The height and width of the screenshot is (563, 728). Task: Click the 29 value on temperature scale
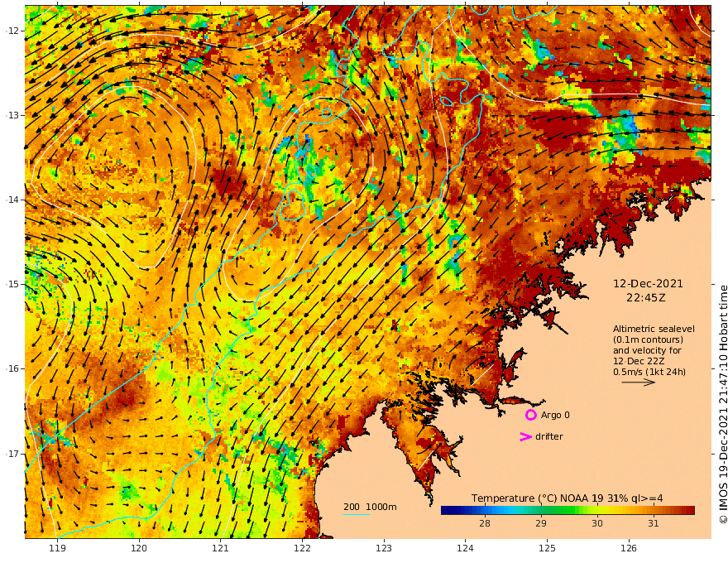click(541, 523)
